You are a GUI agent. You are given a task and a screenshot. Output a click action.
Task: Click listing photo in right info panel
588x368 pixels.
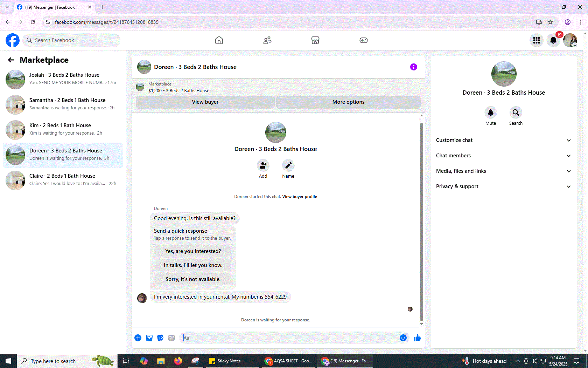click(504, 74)
